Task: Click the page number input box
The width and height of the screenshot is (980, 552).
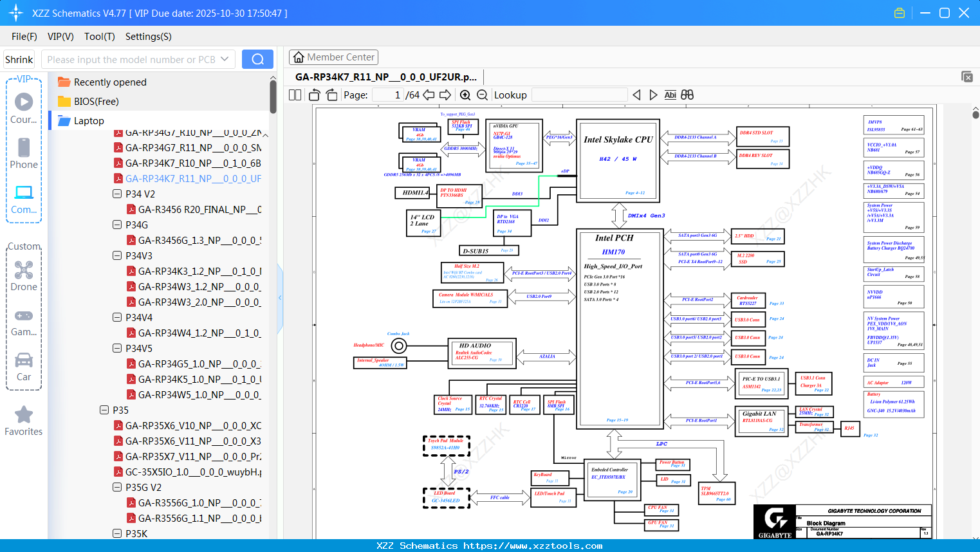Action: pos(388,95)
